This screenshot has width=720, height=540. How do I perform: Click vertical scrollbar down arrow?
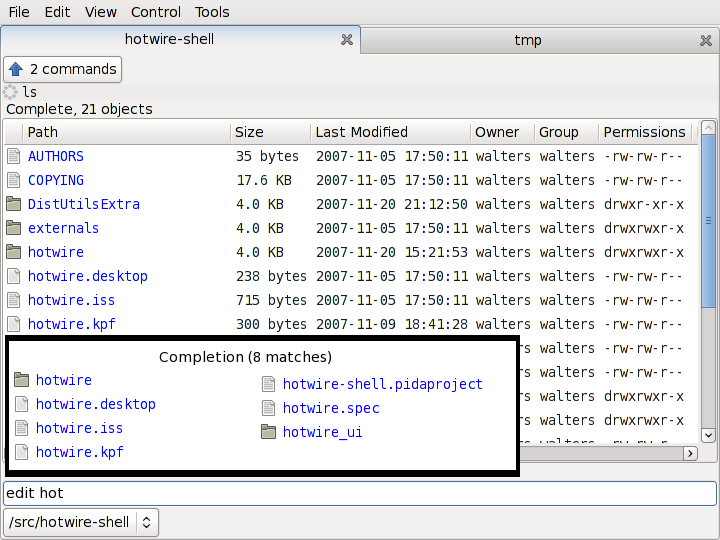(x=708, y=435)
